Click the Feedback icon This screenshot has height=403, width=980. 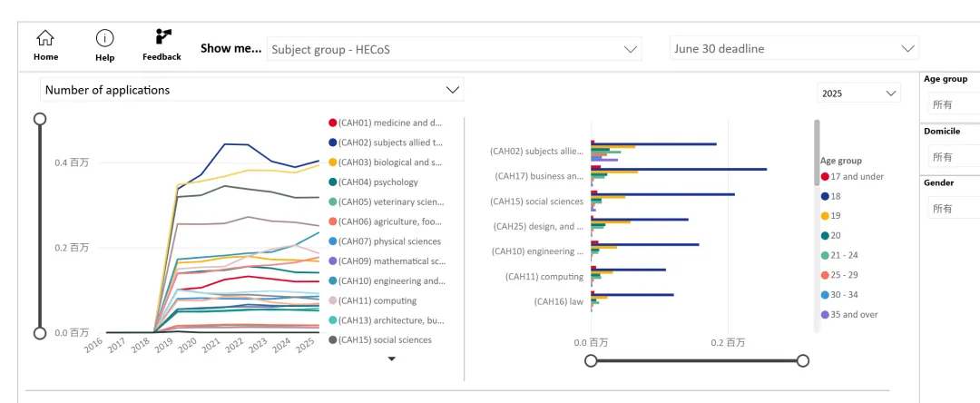coord(163,37)
